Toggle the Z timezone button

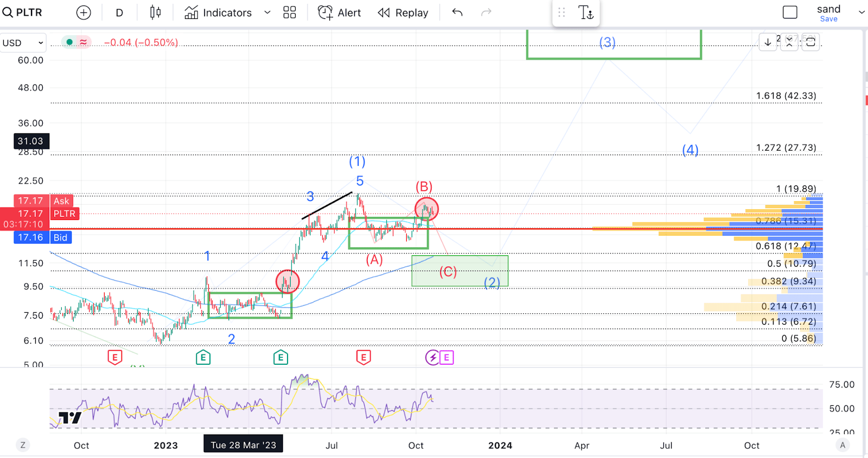point(23,445)
